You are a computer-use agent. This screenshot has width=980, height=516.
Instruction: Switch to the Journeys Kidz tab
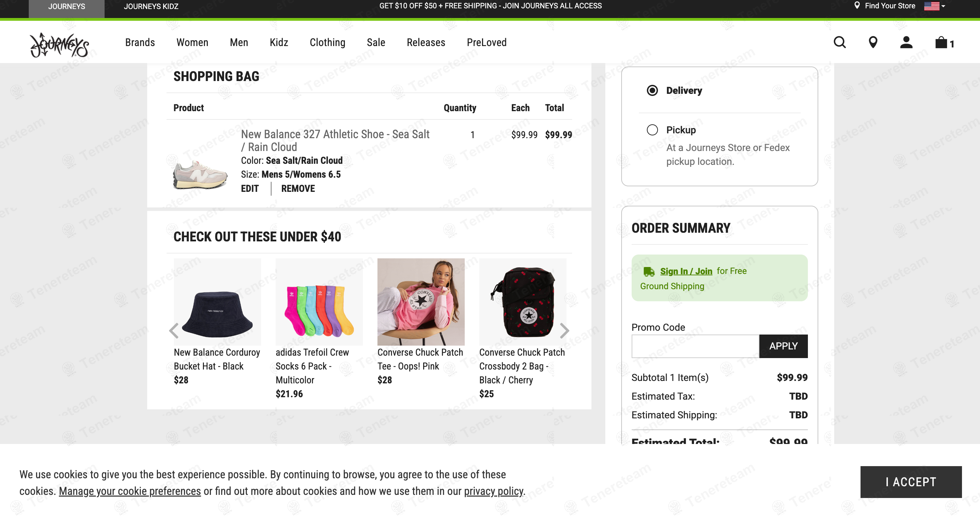151,7
